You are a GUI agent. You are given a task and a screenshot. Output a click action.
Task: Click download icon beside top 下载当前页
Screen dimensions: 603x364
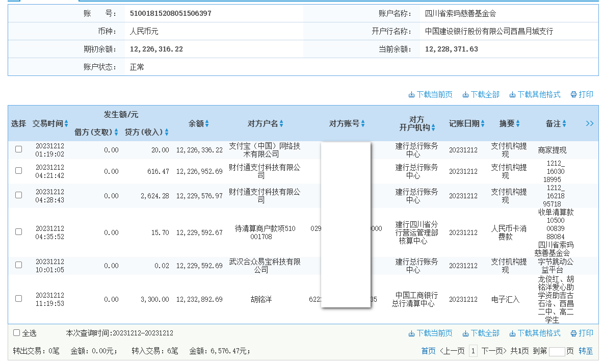click(411, 95)
